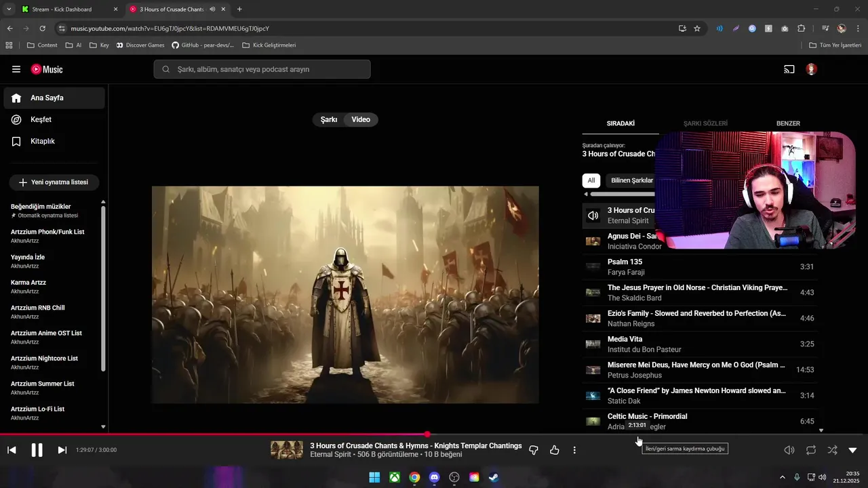Create a new playlist with Yeni oynatma listesi
The width and height of the screenshot is (868, 488).
(54, 182)
